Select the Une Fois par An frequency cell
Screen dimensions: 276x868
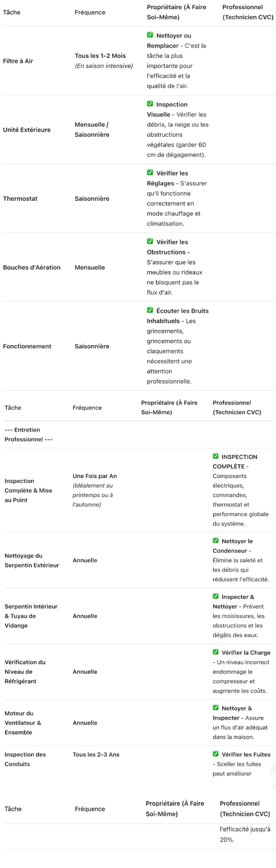95,476
